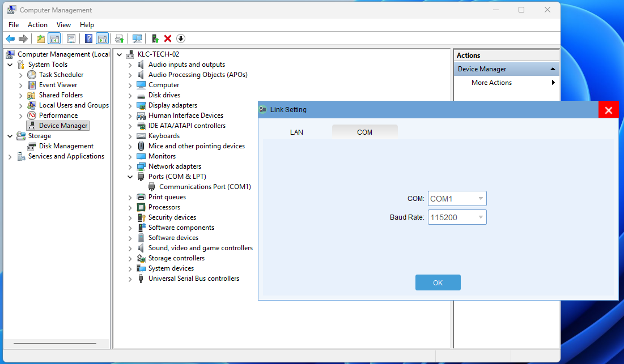Select Sound, video and game controllers
624x364 pixels.
201,248
